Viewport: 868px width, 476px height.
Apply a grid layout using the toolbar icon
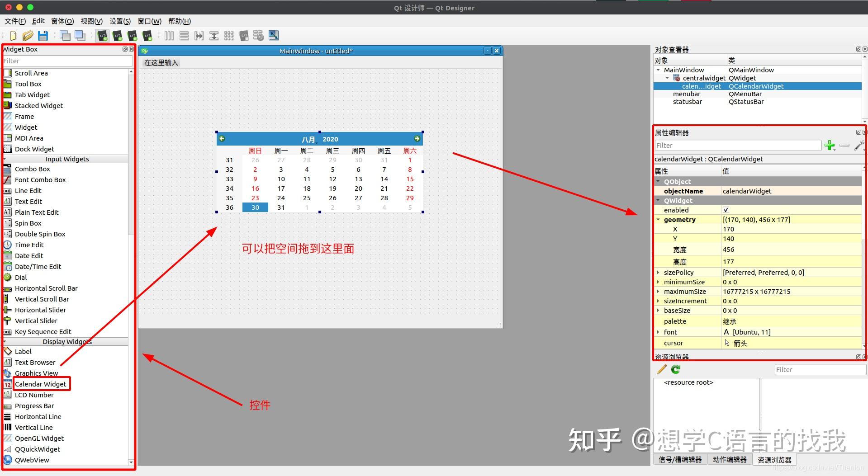[229, 36]
